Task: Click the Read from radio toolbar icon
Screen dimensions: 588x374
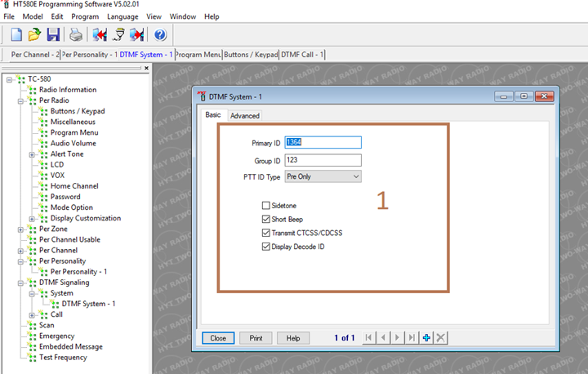Action: tap(100, 34)
